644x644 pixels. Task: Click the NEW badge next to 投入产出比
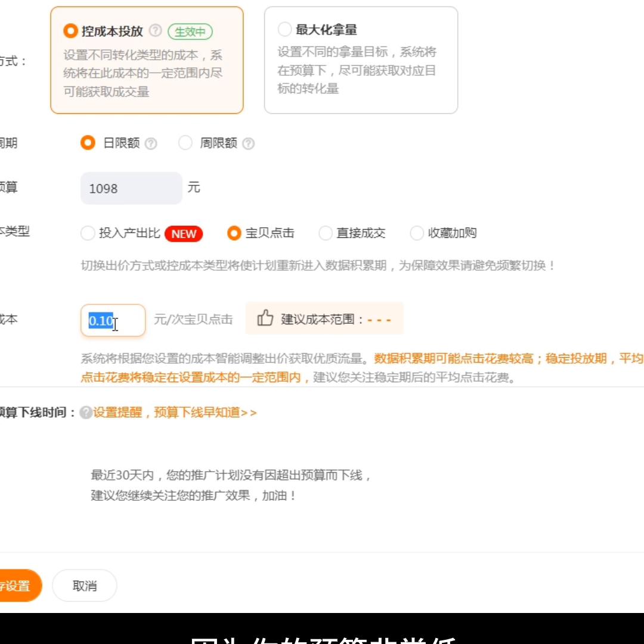(x=184, y=234)
